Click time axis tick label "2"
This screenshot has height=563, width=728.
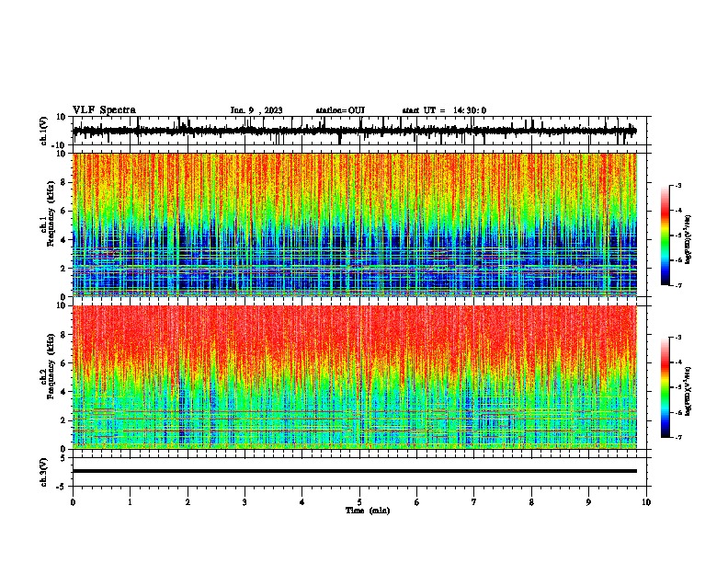click(188, 502)
